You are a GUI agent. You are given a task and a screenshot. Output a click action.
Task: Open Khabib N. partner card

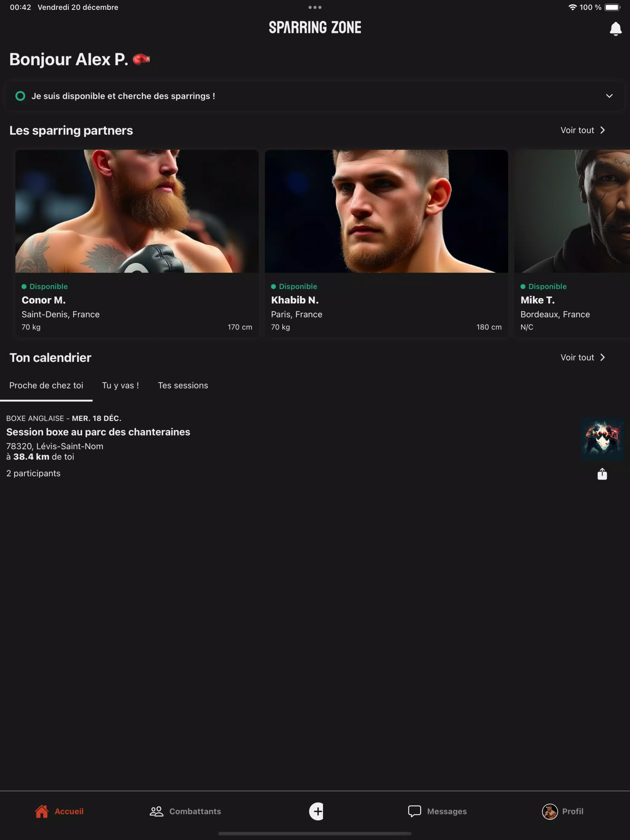coord(386,243)
